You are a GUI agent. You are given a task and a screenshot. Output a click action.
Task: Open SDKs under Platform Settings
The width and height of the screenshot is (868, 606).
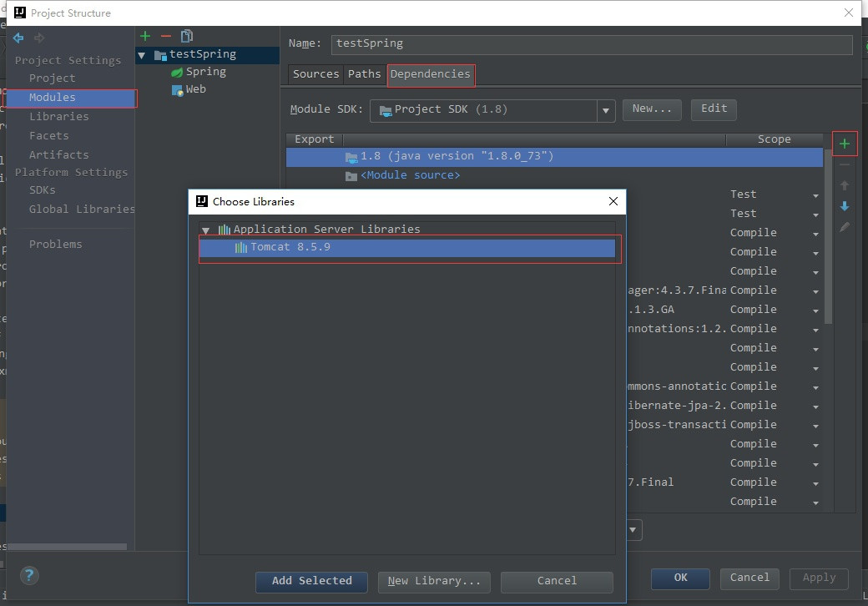(x=42, y=189)
